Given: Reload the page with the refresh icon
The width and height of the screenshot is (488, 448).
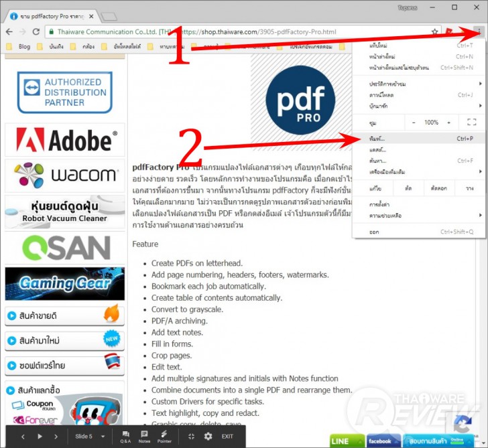Looking at the screenshot, I should pyautogui.click(x=36, y=31).
